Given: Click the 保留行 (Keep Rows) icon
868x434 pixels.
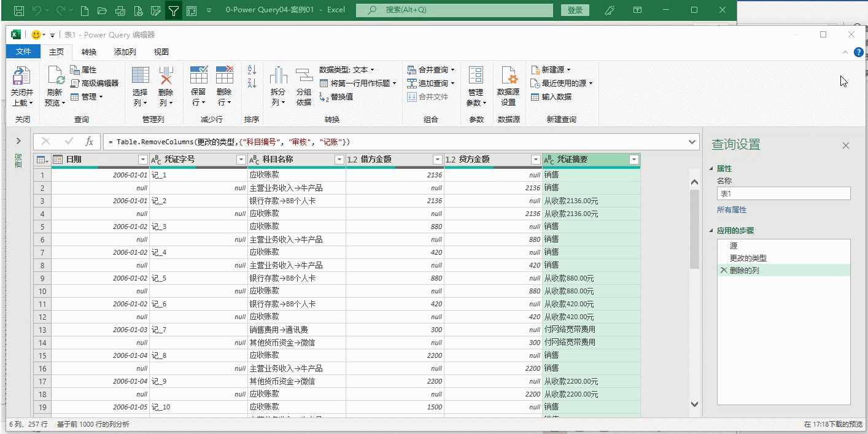Looking at the screenshot, I should [x=199, y=76].
